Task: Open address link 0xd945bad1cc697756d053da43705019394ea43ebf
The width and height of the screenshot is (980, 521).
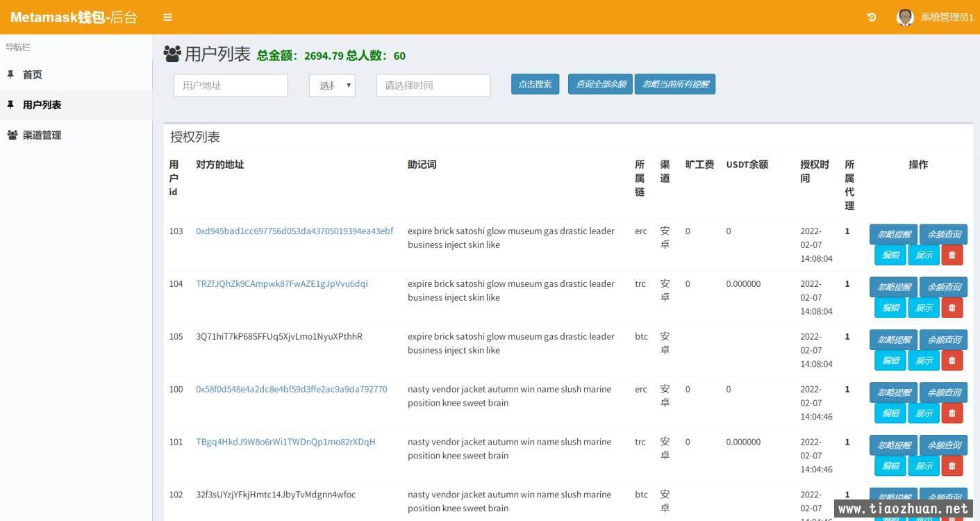Action: pyautogui.click(x=294, y=231)
